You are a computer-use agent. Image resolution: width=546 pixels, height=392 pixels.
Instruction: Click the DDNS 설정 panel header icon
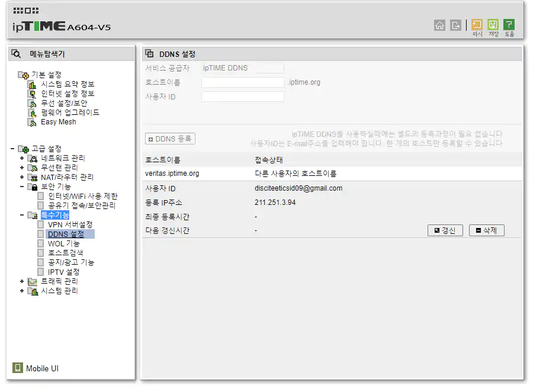pos(149,54)
